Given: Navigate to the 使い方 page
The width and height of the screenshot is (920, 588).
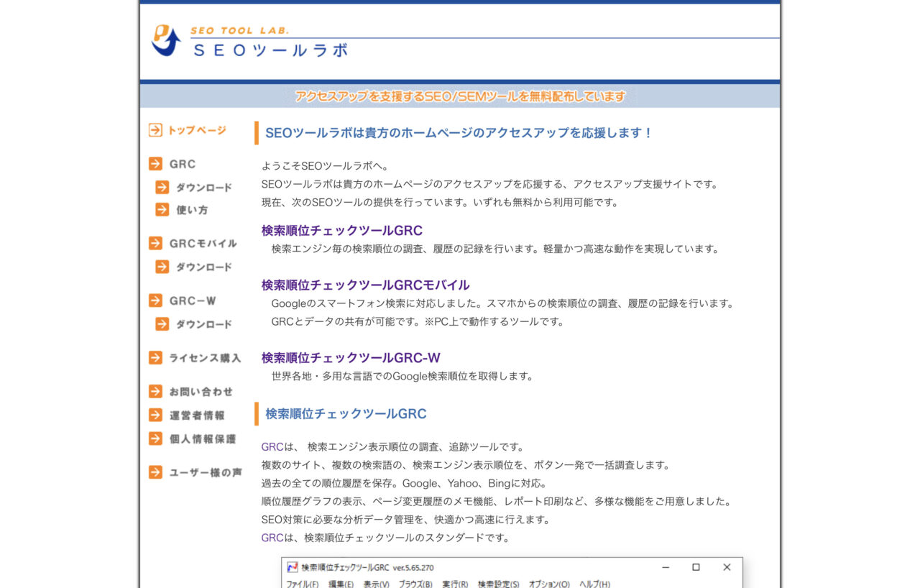Looking at the screenshot, I should tap(191, 209).
